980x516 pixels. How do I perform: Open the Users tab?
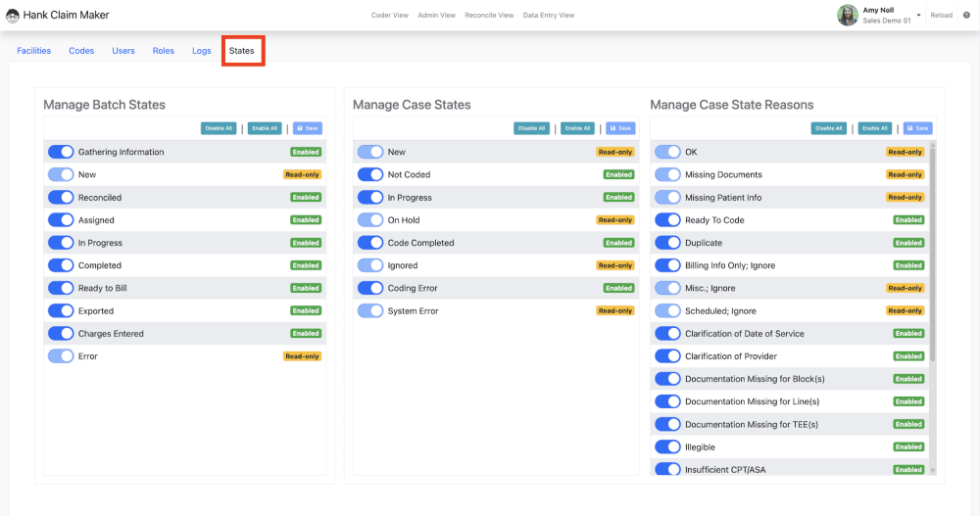pyautogui.click(x=123, y=51)
